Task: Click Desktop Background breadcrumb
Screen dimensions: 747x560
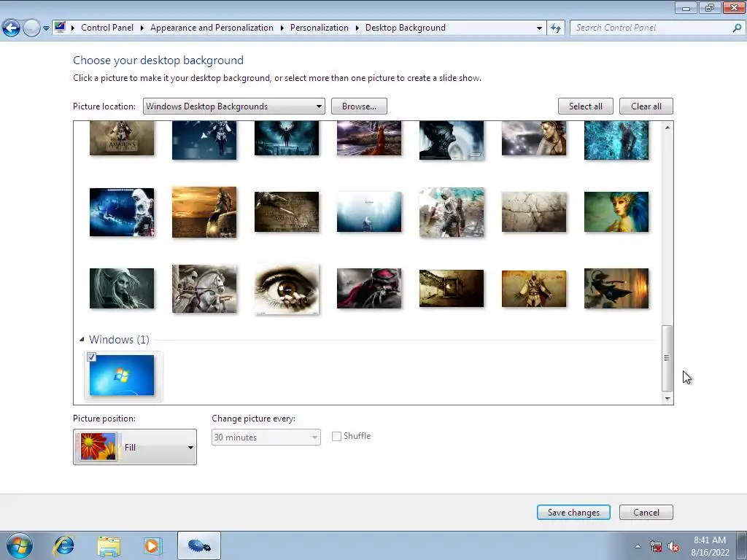Action: [x=406, y=28]
